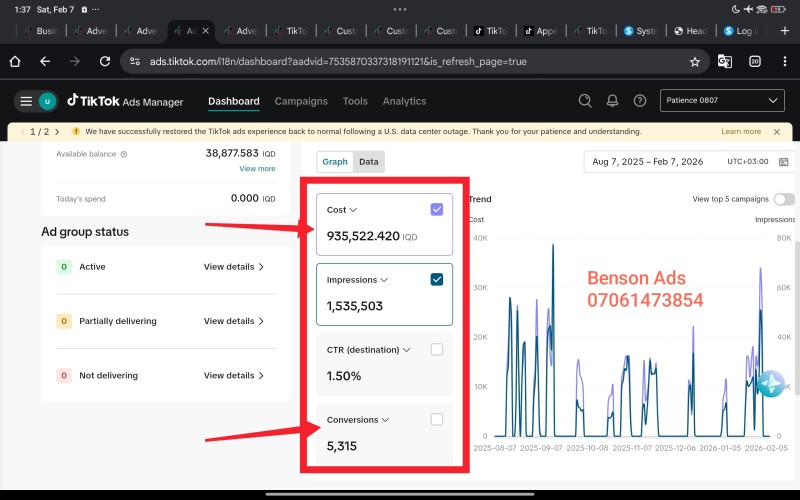This screenshot has width=800, height=500.
Task: Go to next banner notice arrow
Action: (x=57, y=132)
